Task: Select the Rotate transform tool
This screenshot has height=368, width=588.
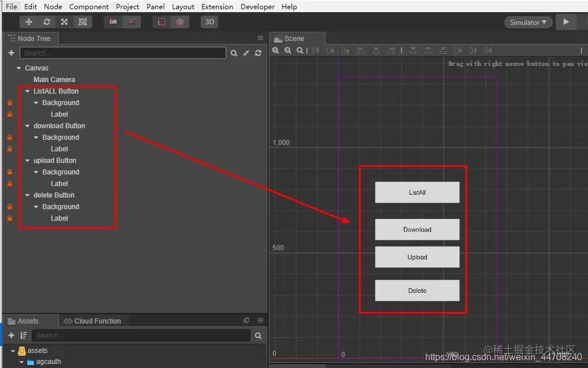Action: pos(47,22)
